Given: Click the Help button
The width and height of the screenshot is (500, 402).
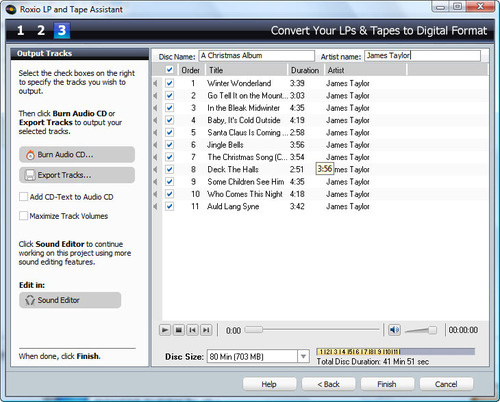Looking at the screenshot, I should click(269, 384).
